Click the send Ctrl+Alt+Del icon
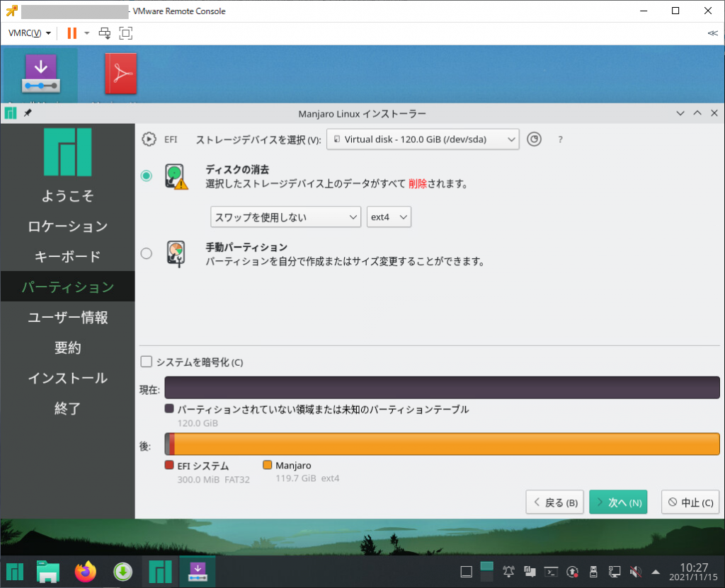Image resolution: width=725 pixels, height=588 pixels. coord(105,33)
